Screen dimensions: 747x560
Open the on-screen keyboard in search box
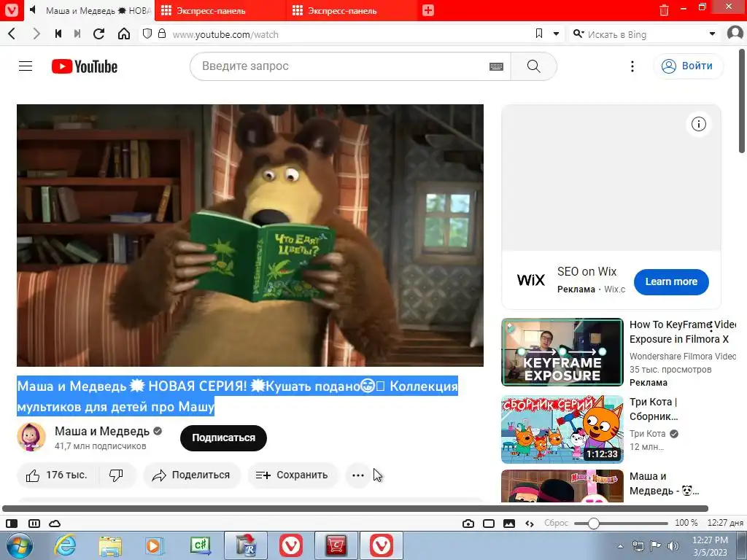[496, 66]
